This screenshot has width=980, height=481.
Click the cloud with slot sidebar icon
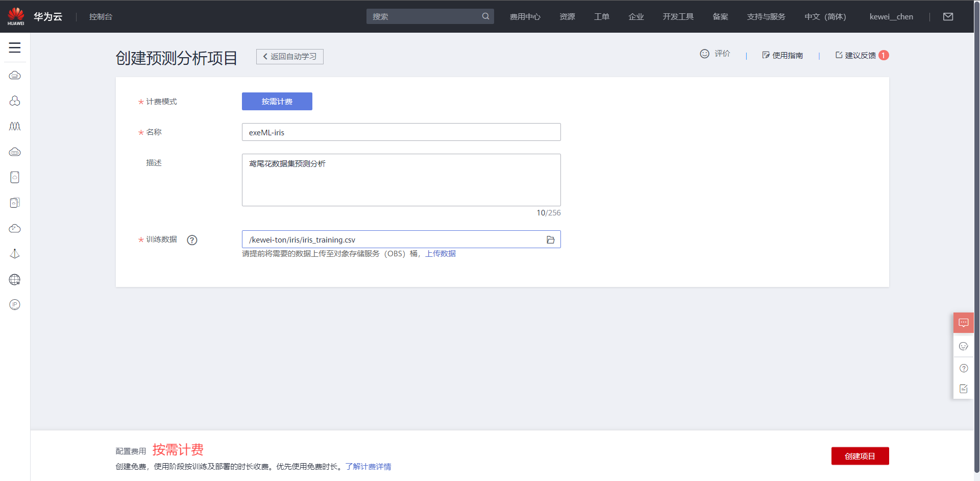15,152
